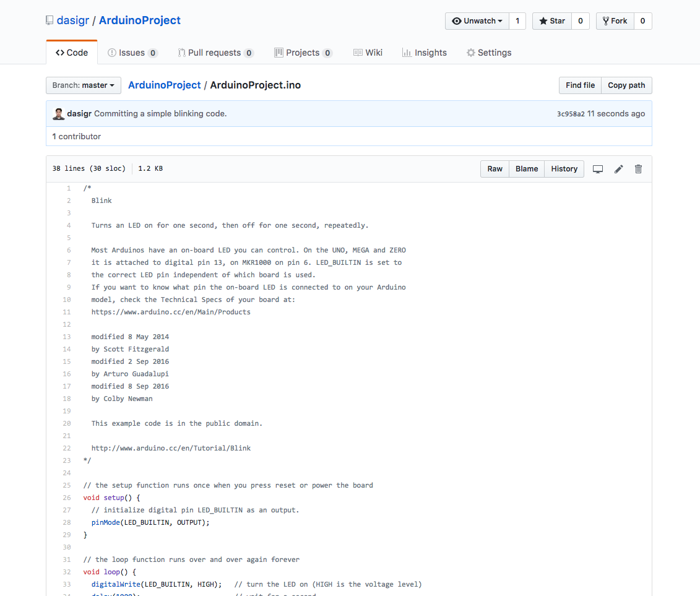Open commit author dasigr in the commit bar
This screenshot has width=700, height=596.
[x=79, y=114]
